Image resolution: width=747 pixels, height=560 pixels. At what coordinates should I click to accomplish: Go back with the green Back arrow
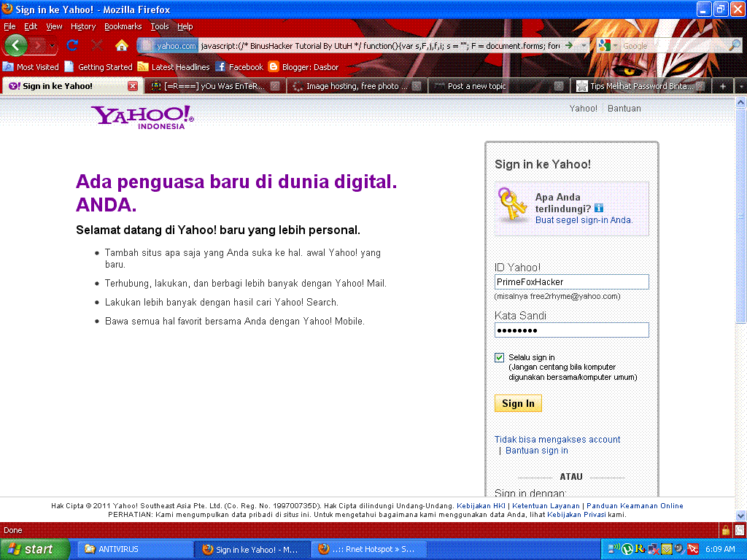pos(16,46)
